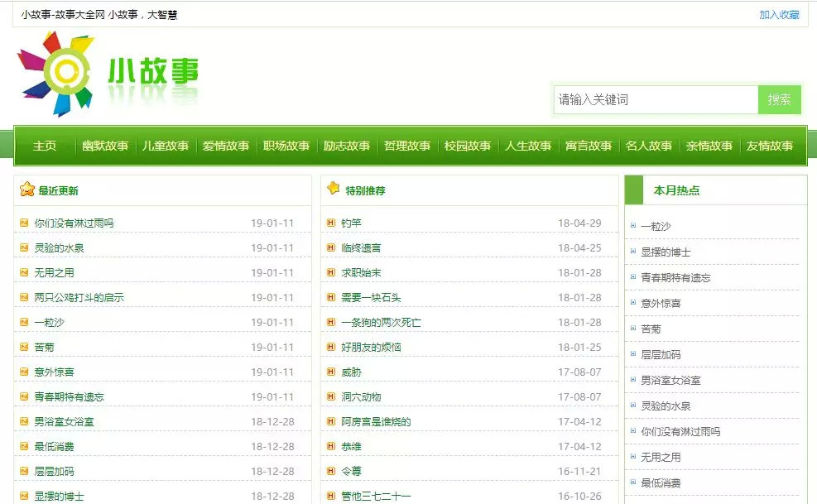Click the green 搜索 search button
Screen dimensions: 817x504
[x=779, y=98]
